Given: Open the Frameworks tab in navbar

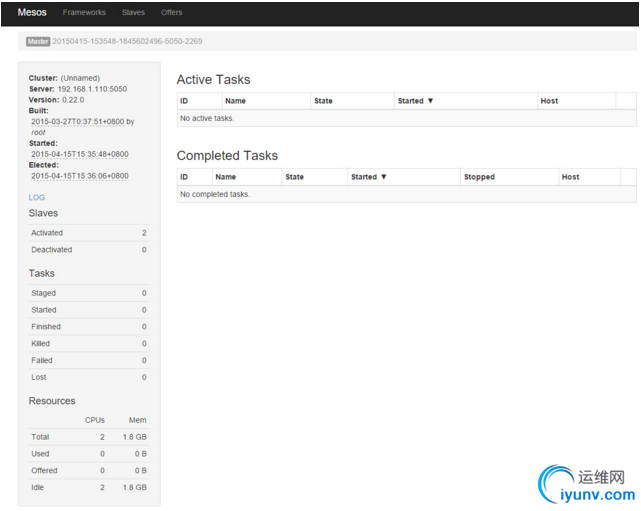Looking at the screenshot, I should (x=84, y=12).
